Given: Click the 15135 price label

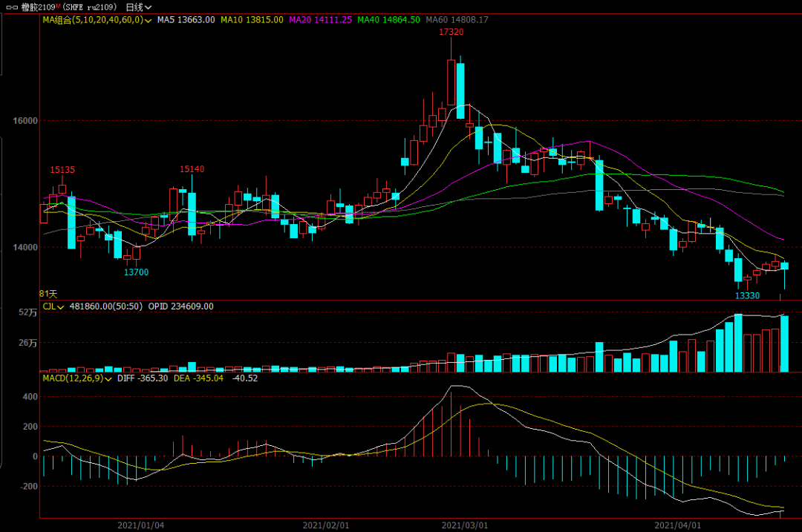Looking at the screenshot, I should click(x=62, y=170).
